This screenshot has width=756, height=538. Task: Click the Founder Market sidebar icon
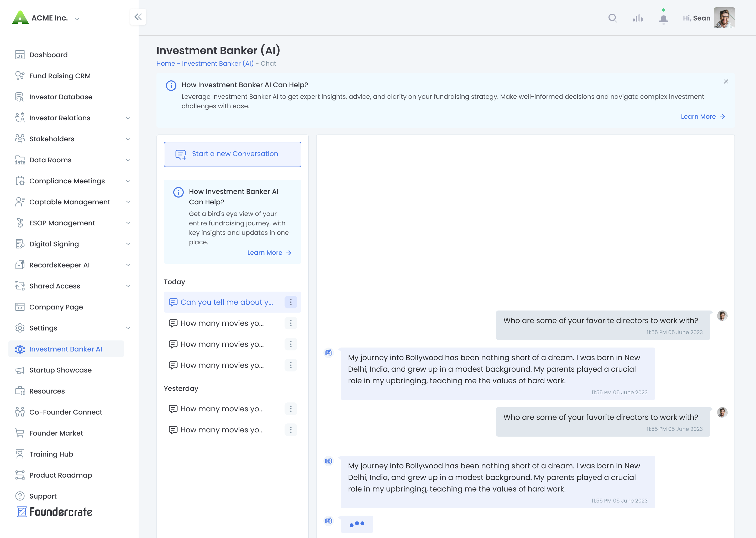[x=19, y=433]
